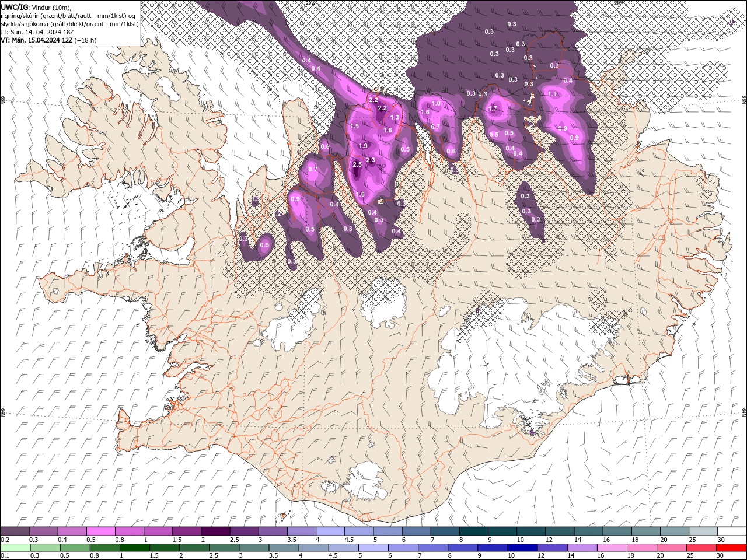Click the white 30 swatch in top legend row
Viewport: 747px width, 560px height.
pyautogui.click(x=732, y=531)
